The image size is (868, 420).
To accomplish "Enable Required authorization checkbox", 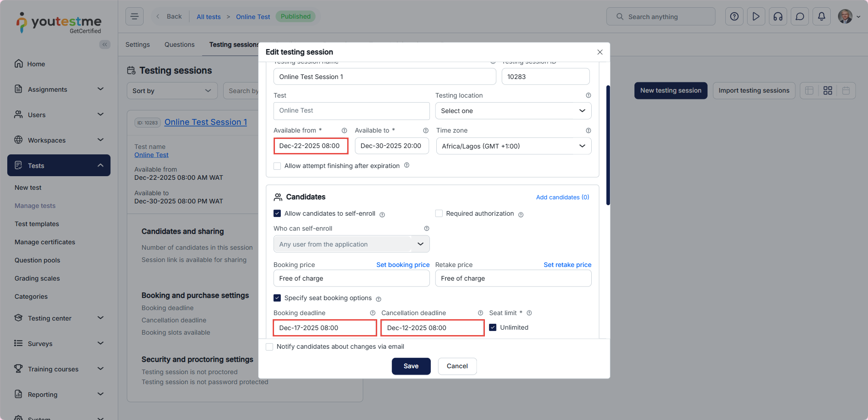I will [439, 213].
